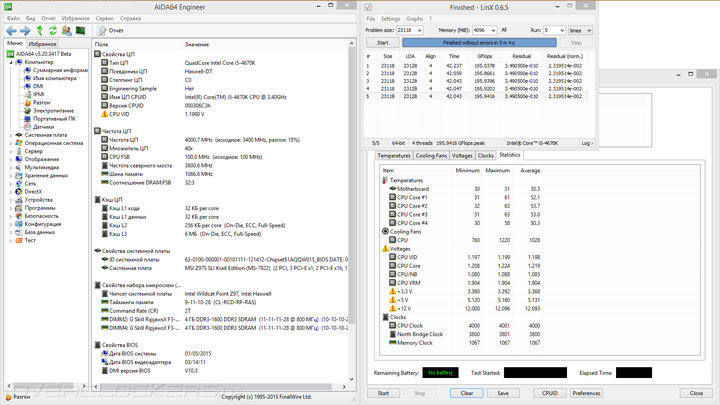Expand the Сервер tree node

(11, 151)
